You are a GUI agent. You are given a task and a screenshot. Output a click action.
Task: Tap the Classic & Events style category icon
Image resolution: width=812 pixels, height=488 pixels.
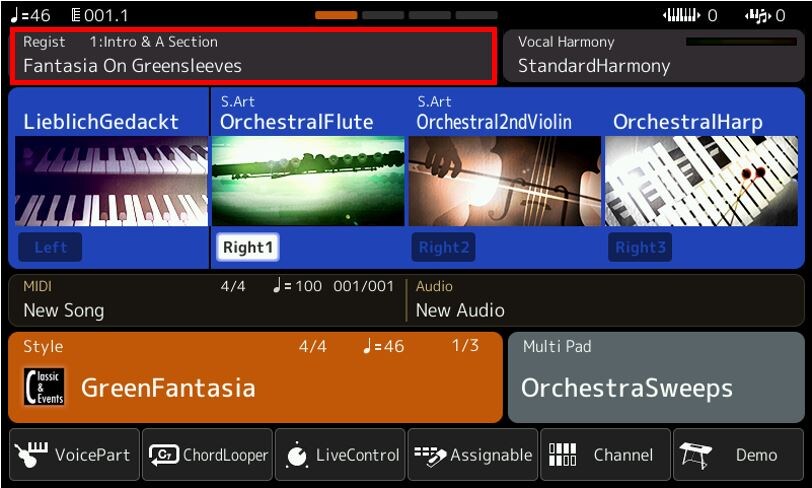point(44,387)
